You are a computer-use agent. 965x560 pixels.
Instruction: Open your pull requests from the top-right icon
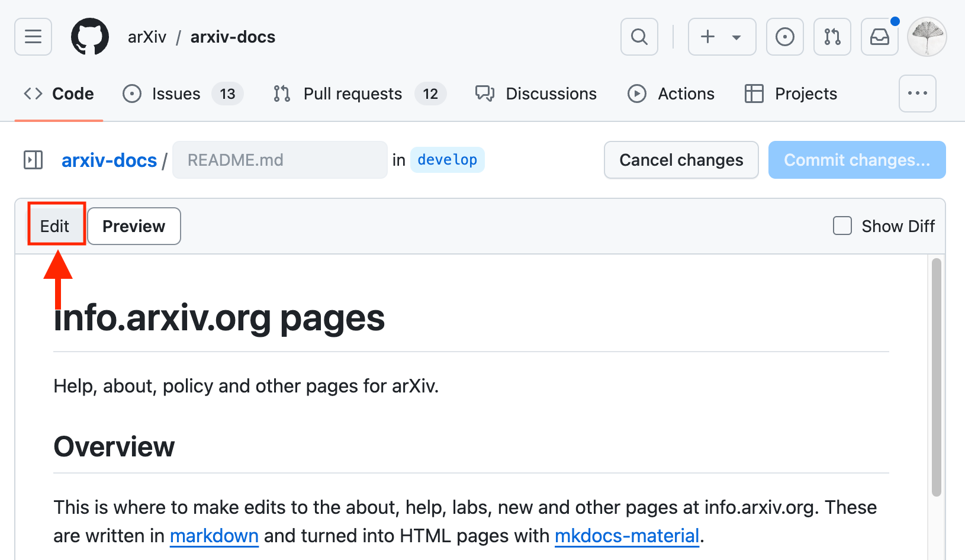(832, 37)
